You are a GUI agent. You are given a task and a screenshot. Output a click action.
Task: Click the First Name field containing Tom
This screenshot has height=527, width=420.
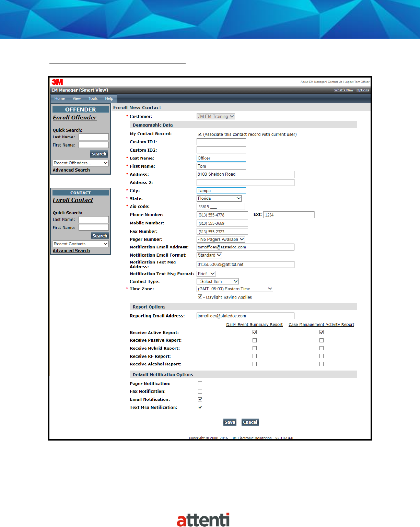tap(221, 166)
